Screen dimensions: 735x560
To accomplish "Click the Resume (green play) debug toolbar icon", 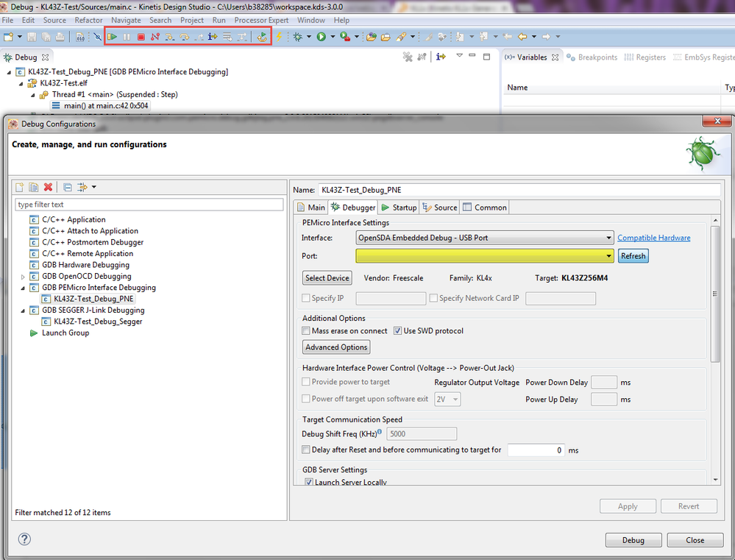I will point(112,37).
